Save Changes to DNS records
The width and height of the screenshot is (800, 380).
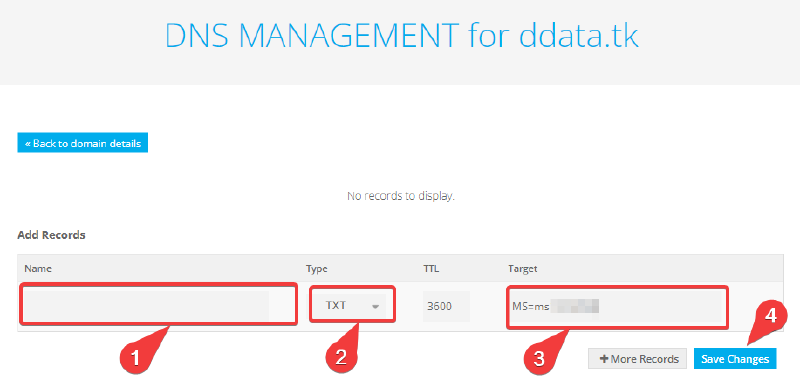[735, 359]
